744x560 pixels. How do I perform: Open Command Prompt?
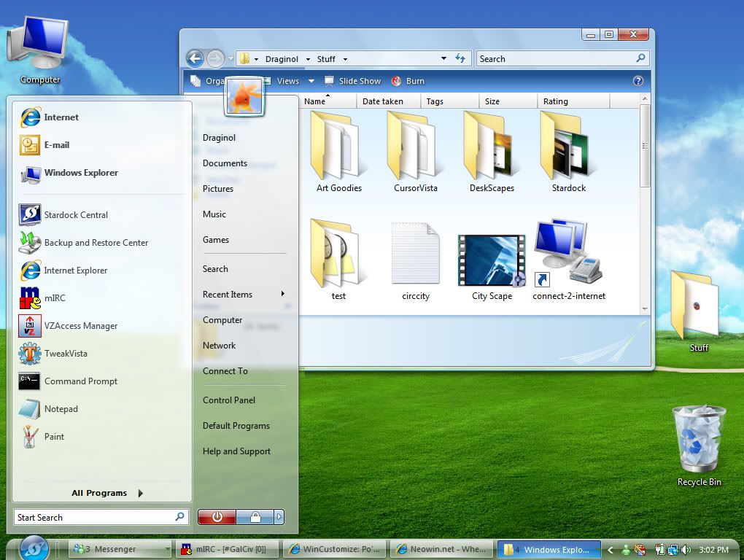[68, 381]
